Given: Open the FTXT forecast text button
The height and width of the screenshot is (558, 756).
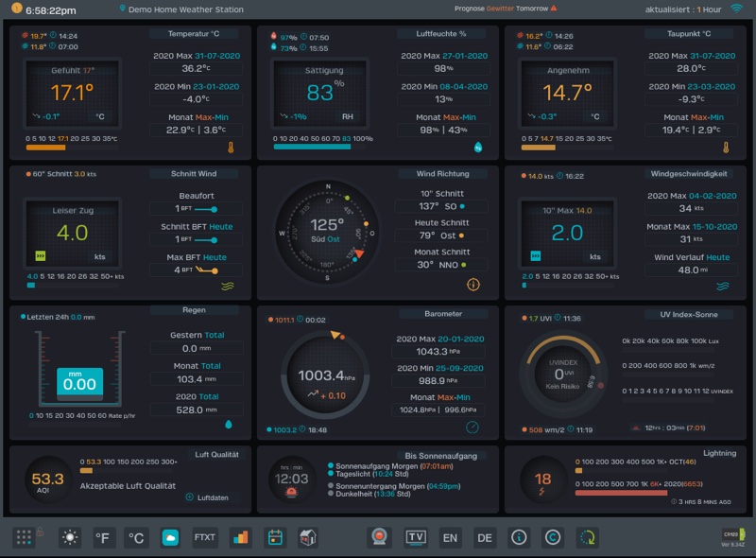Looking at the screenshot, I should point(205,537).
